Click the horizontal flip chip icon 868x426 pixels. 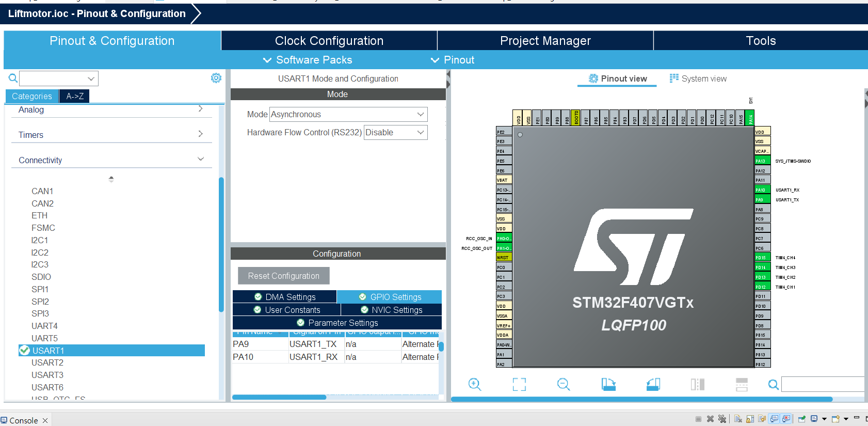(698, 384)
